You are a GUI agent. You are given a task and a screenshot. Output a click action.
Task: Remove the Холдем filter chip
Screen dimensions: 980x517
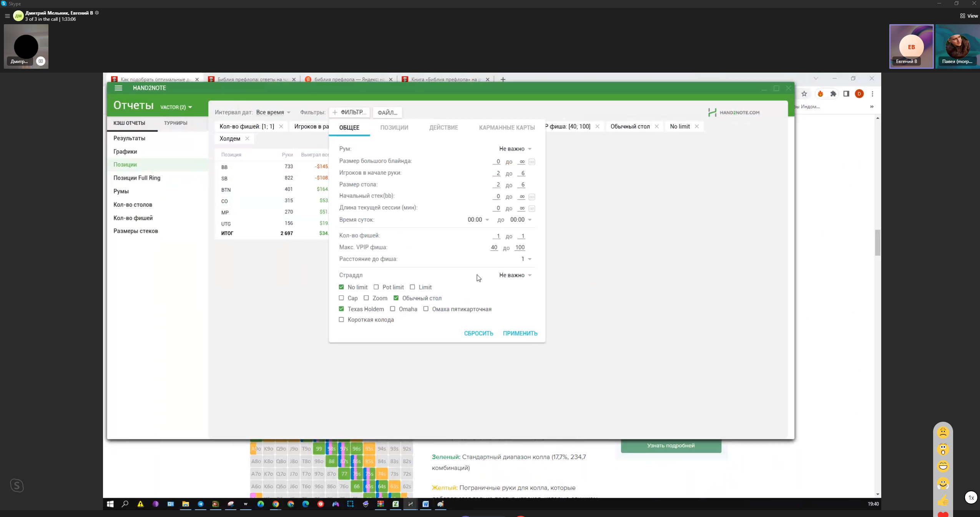247,139
